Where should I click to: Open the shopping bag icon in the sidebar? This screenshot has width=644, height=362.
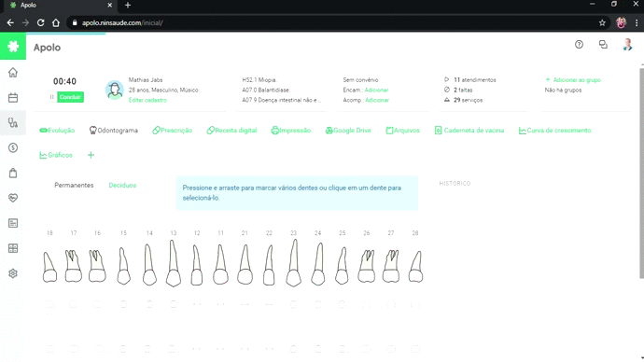(13, 173)
